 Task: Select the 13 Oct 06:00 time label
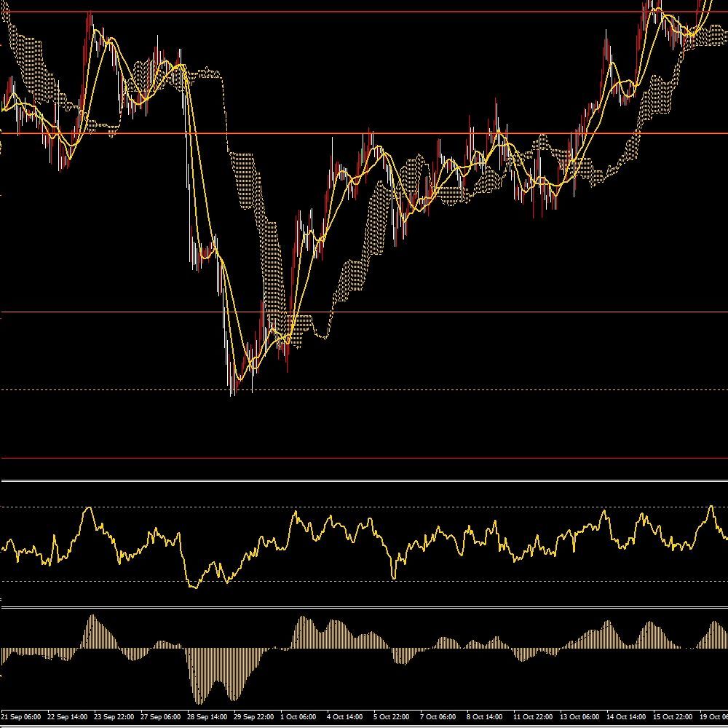coord(579,716)
